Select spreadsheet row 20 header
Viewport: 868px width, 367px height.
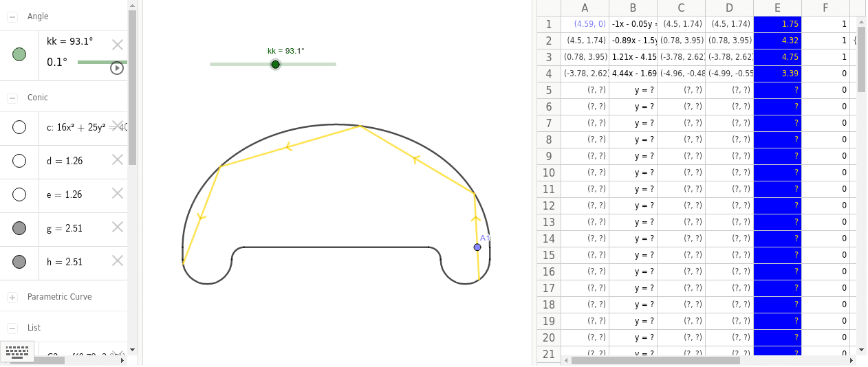(x=548, y=337)
